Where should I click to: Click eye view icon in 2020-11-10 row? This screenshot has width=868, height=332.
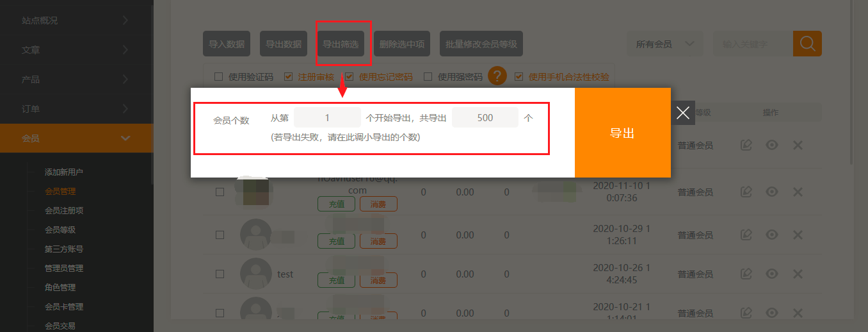click(772, 192)
